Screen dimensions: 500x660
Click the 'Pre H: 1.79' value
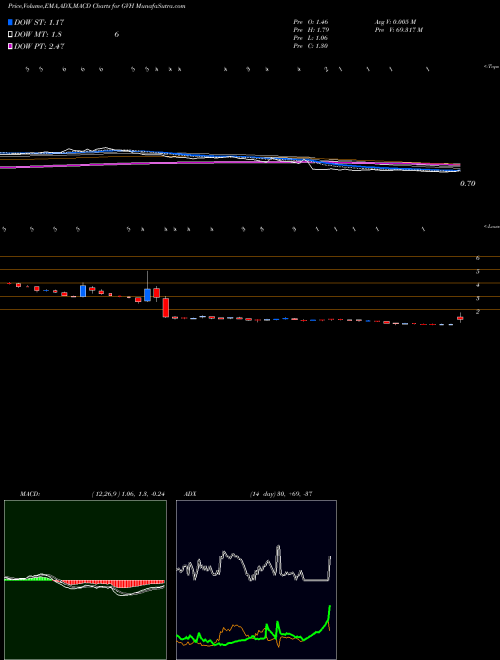[311, 30]
